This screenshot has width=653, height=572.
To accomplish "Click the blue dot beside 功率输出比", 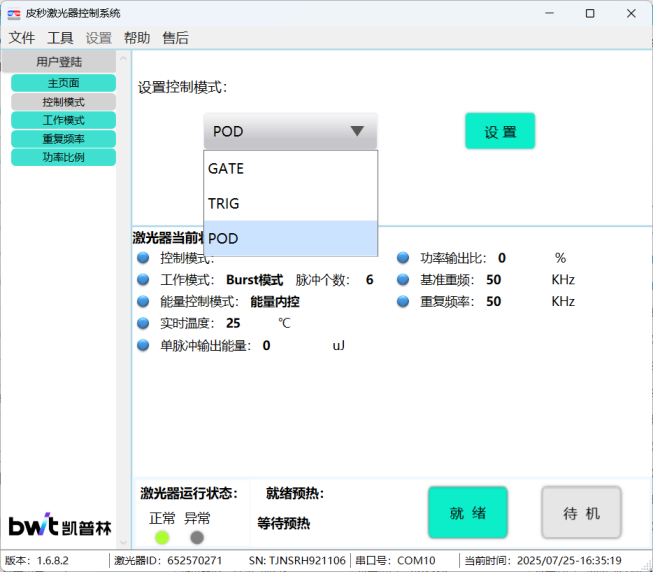I will 403,258.
